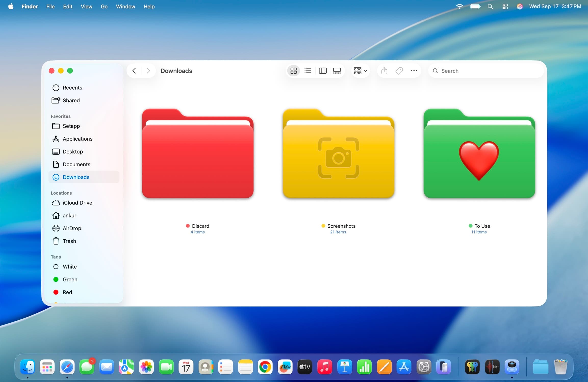Click the Tags icon in the toolbar
Screen dimensions: 588x382
tap(399, 71)
